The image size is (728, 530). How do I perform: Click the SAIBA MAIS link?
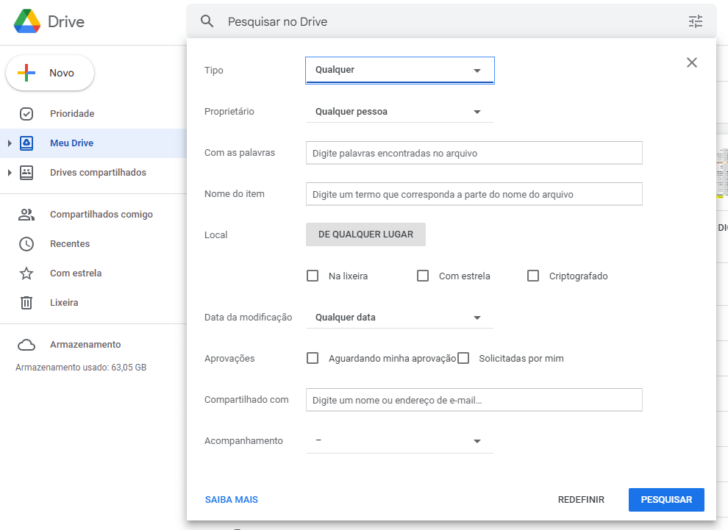pos(231,500)
